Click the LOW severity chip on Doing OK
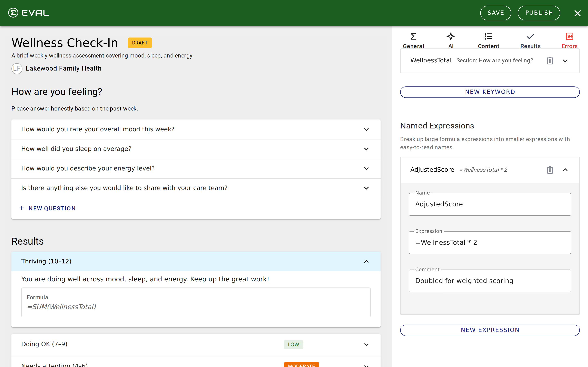588x367 pixels. pyautogui.click(x=293, y=344)
